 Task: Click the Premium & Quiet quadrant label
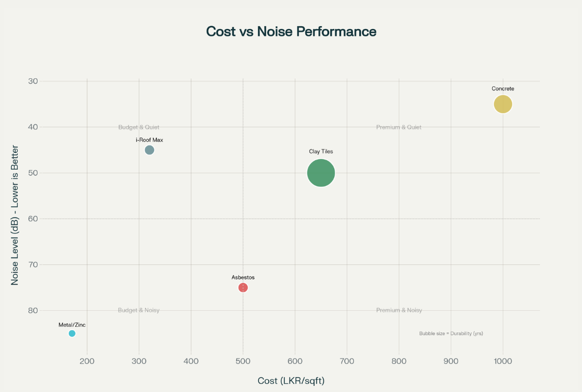(398, 127)
